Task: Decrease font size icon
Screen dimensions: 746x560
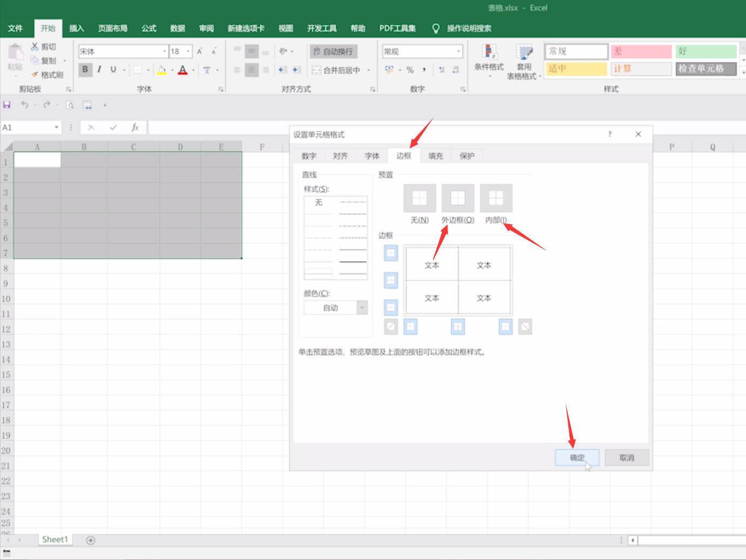Action: click(x=214, y=51)
